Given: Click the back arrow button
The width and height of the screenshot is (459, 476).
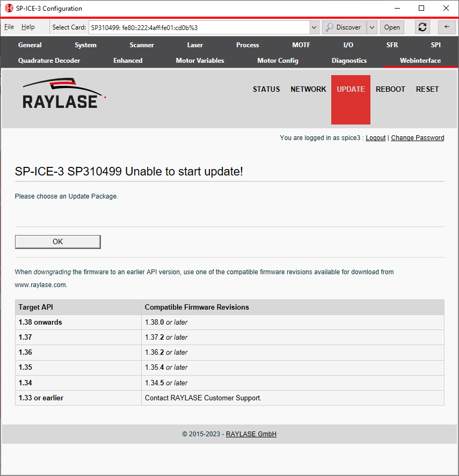Looking at the screenshot, I should [x=447, y=27].
